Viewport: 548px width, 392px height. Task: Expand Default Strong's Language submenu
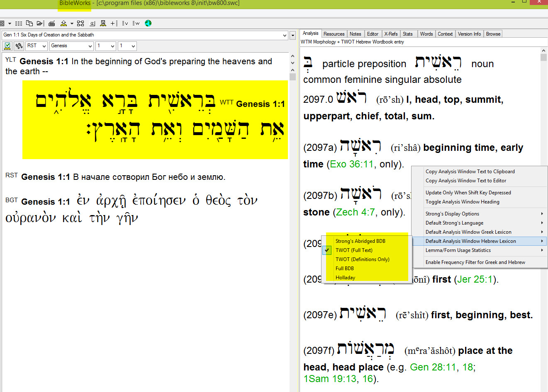click(479, 223)
